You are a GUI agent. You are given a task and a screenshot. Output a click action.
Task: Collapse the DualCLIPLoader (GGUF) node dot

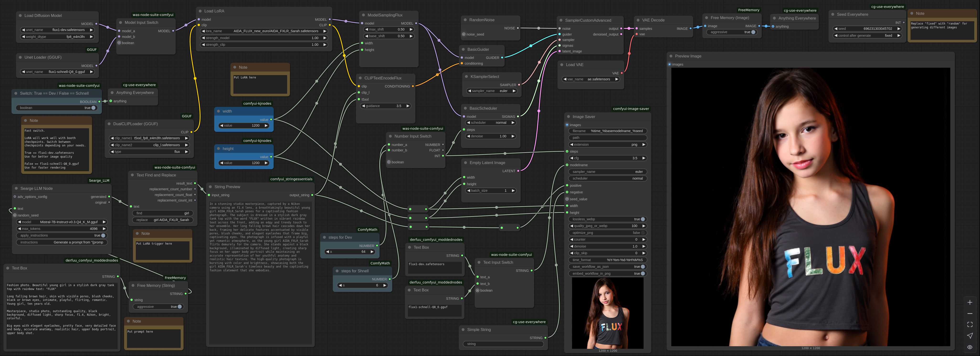tap(109, 124)
